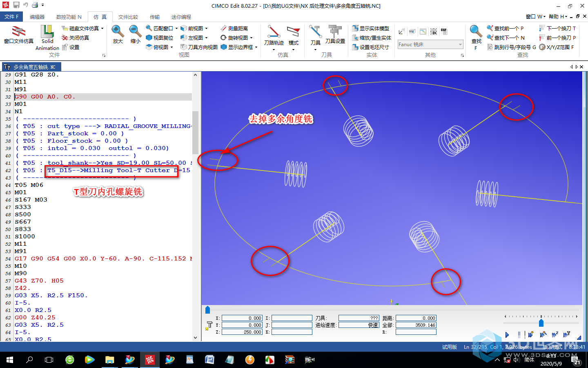Open 设置毛坯尺寸 stock size settings
This screenshot has height=368, width=588.
(x=371, y=47)
